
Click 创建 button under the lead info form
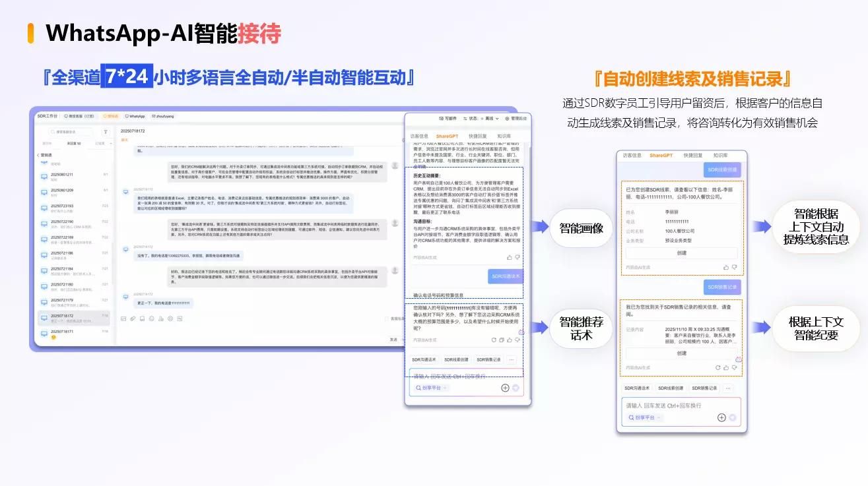(x=682, y=253)
